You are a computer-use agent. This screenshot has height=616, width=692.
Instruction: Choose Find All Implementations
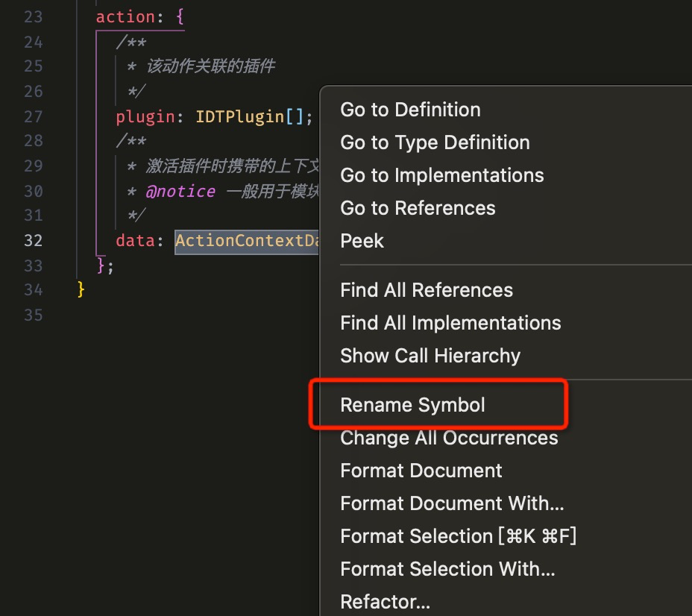450,323
